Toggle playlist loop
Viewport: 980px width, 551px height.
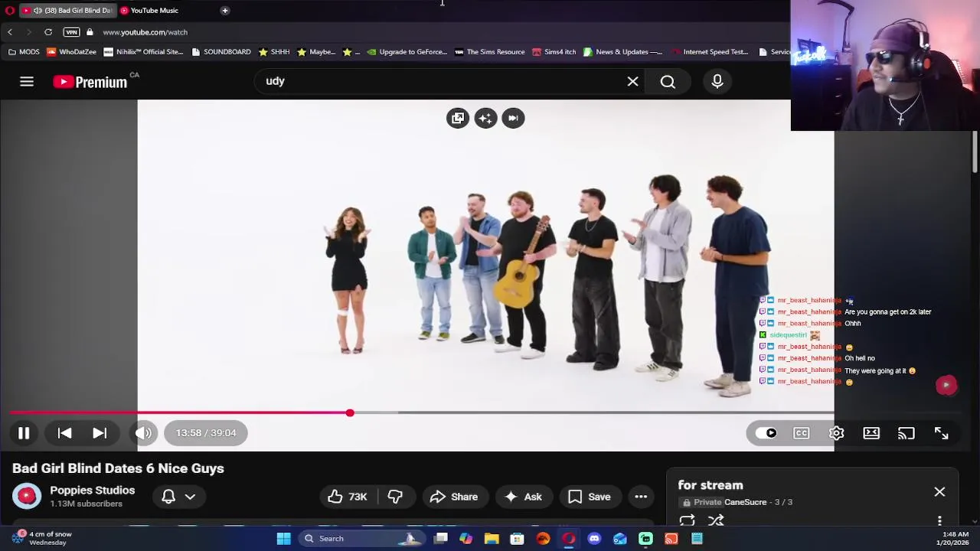(x=687, y=521)
